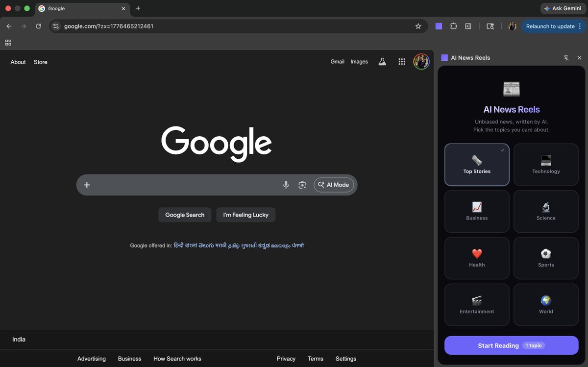The image size is (588, 367).
Task: Select the Technology topic card
Action: [545, 165]
